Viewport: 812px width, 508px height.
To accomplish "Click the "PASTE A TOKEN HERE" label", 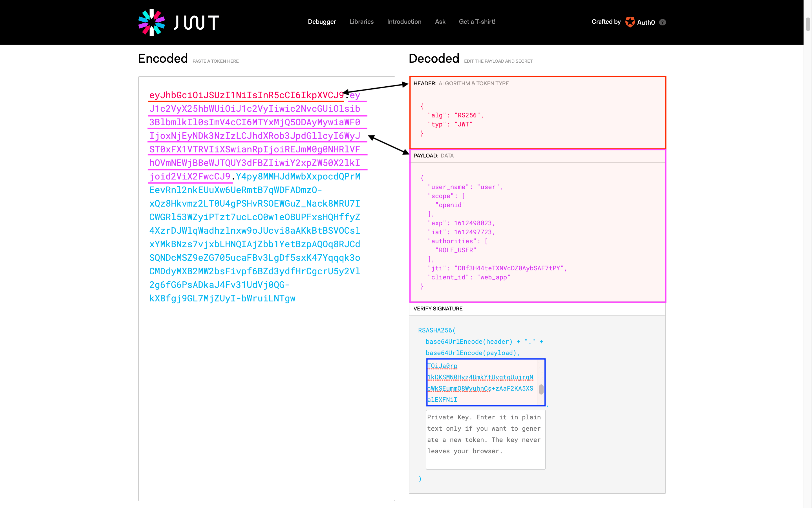I will [x=215, y=61].
